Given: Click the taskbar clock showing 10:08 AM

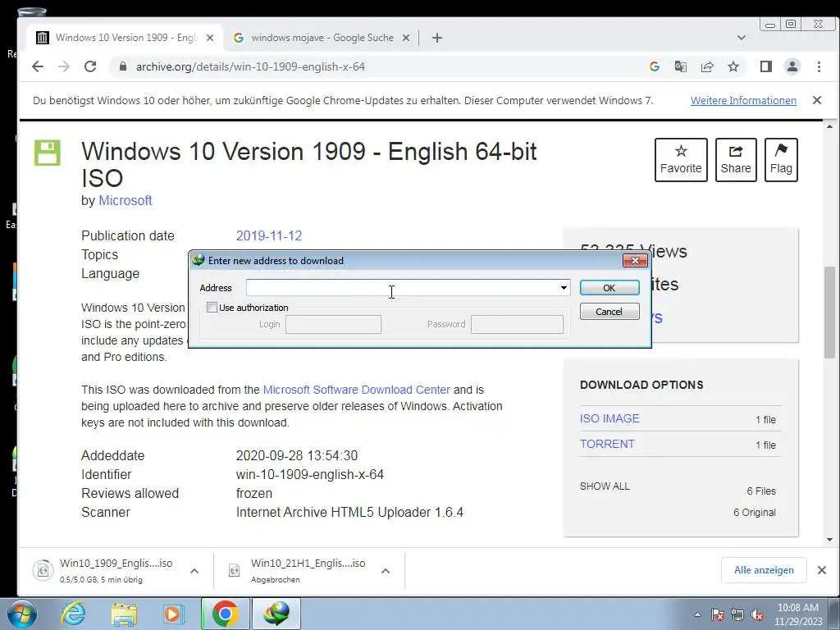Looking at the screenshot, I should [798, 614].
